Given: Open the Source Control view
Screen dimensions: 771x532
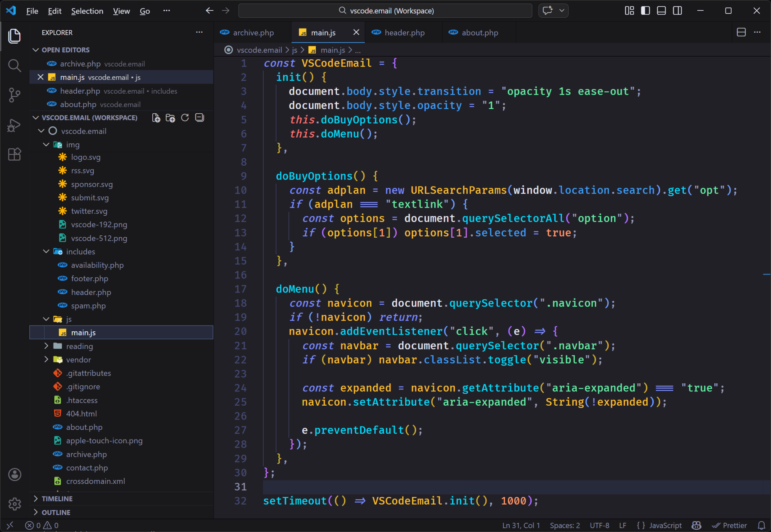Looking at the screenshot, I should pos(14,94).
